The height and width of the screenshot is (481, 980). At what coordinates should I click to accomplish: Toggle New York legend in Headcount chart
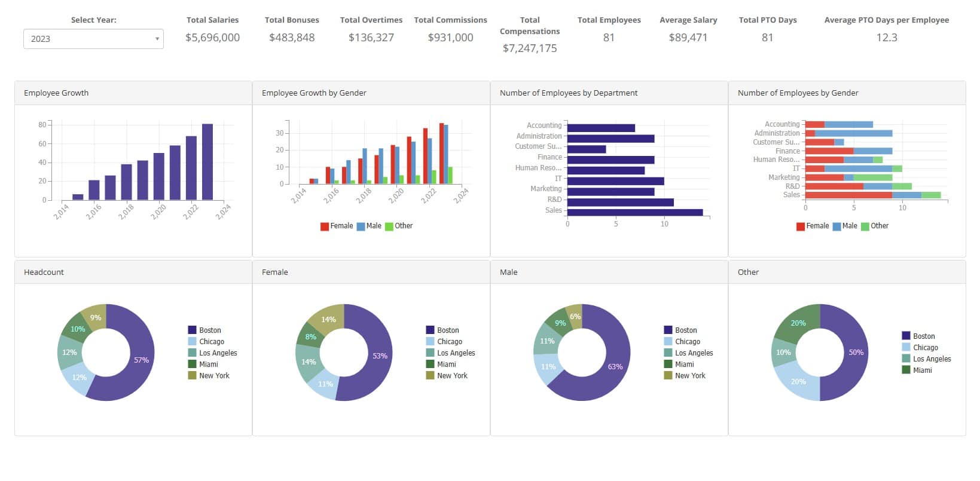[209, 375]
